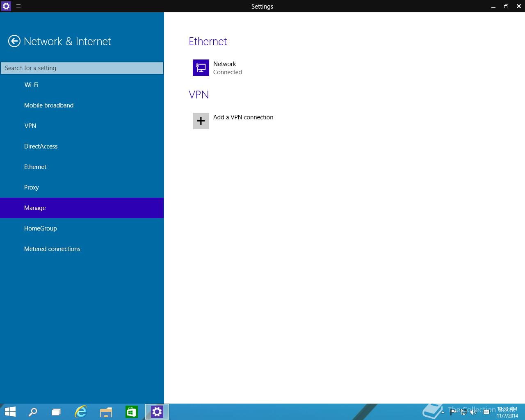Click the plus icon to add VPN
525x420 pixels.
[x=201, y=121]
